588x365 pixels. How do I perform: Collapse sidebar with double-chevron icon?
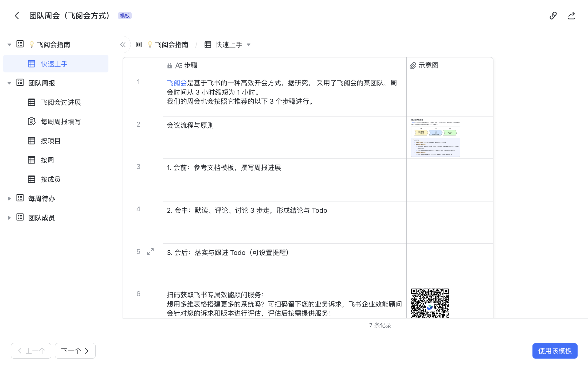(123, 45)
